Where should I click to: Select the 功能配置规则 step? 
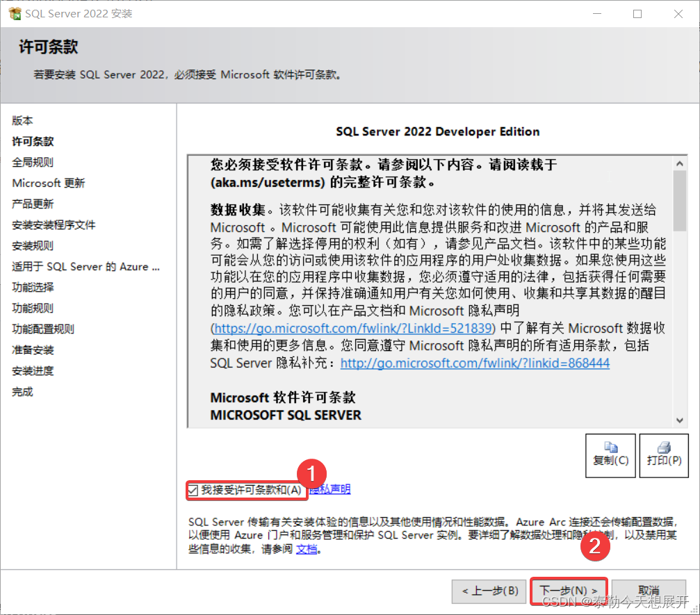point(43,329)
